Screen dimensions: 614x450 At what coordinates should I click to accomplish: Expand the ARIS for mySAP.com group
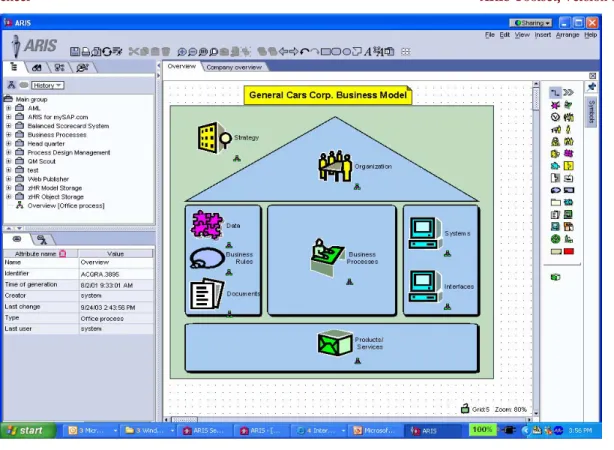pos(9,117)
